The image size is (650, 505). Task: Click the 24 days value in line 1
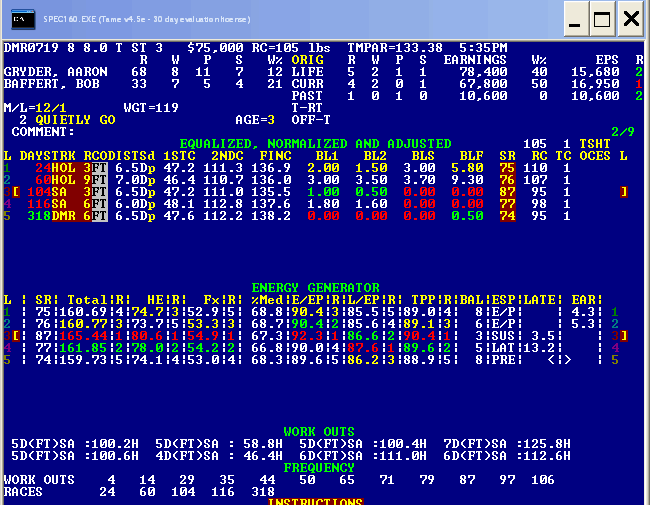pyautogui.click(x=43, y=168)
